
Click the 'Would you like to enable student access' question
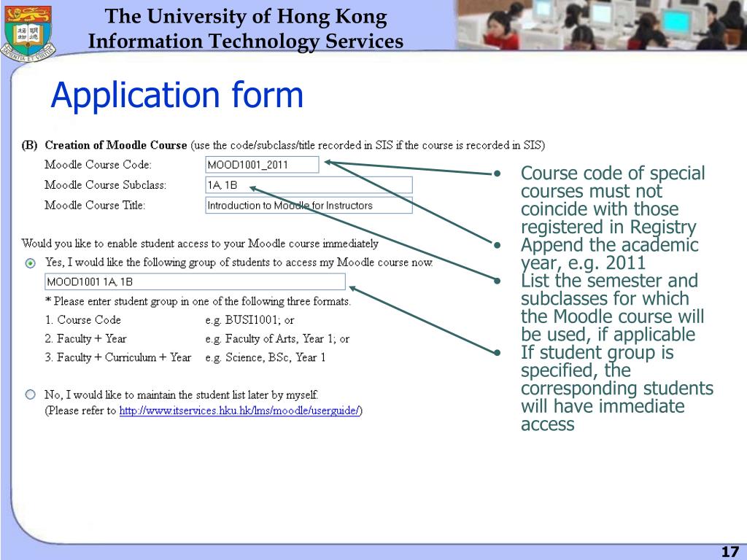200,244
